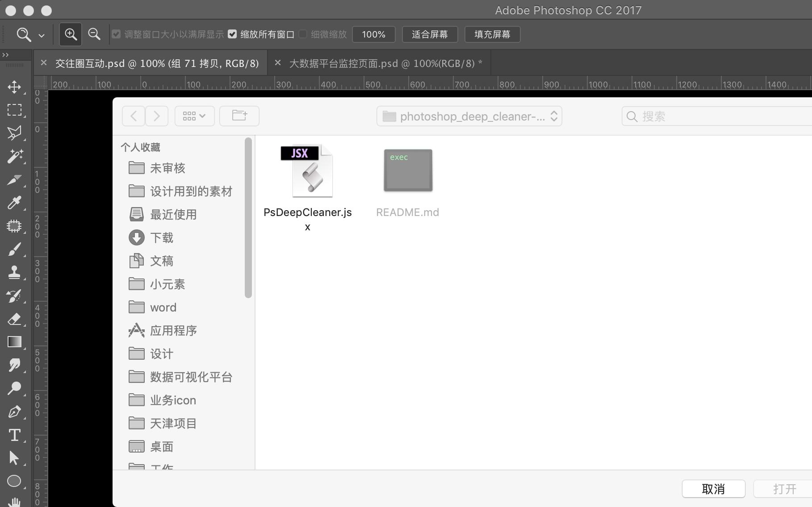Switch to the 大数据平台监控页面.psd tab
The height and width of the screenshot is (507, 812).
click(385, 63)
